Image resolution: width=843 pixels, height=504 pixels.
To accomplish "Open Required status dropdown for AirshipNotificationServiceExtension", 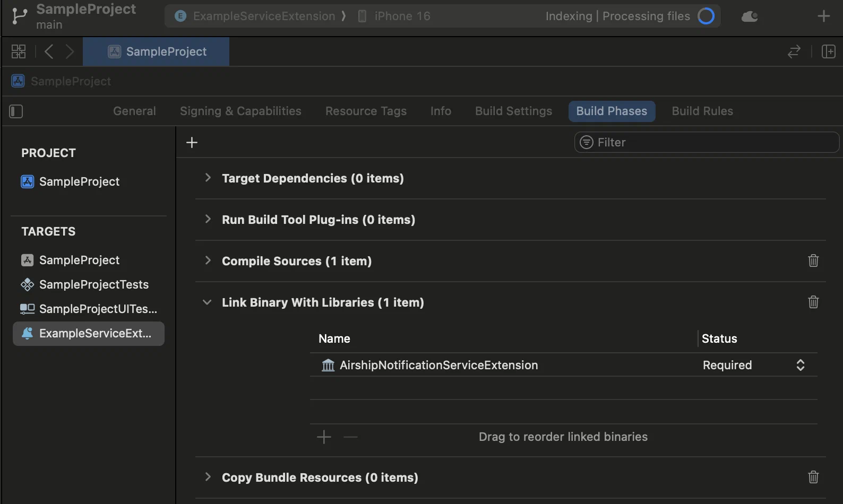I will tap(800, 365).
